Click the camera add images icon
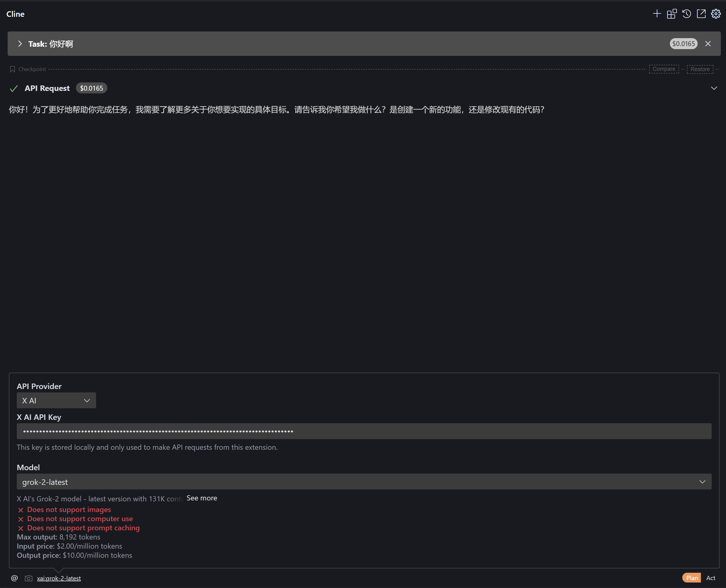The height and width of the screenshot is (588, 726). pos(28,578)
